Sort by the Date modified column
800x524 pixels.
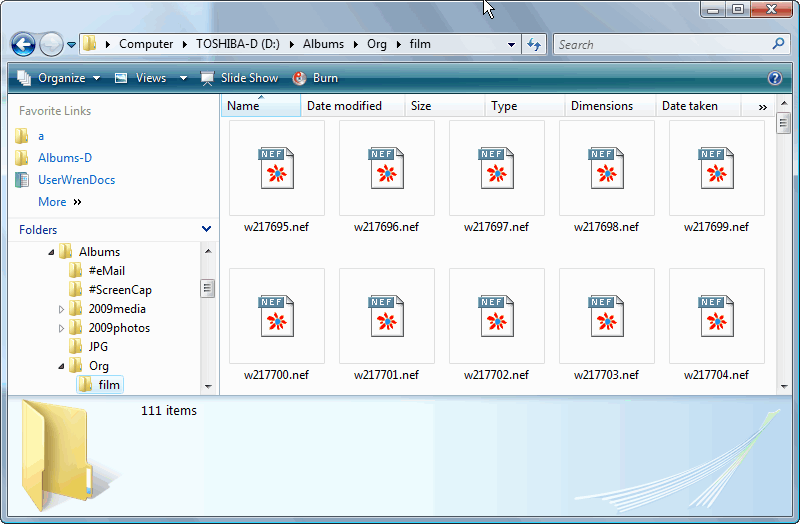pyautogui.click(x=353, y=106)
